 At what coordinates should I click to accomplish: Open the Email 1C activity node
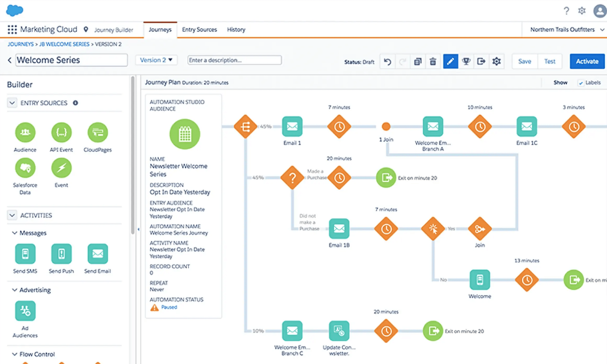pos(527,126)
